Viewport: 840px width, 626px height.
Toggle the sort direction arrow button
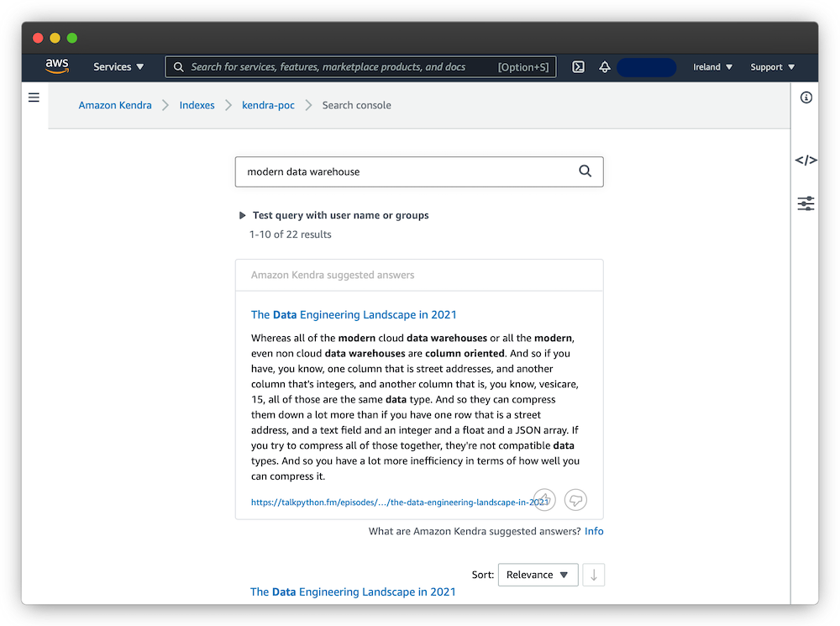pyautogui.click(x=594, y=575)
